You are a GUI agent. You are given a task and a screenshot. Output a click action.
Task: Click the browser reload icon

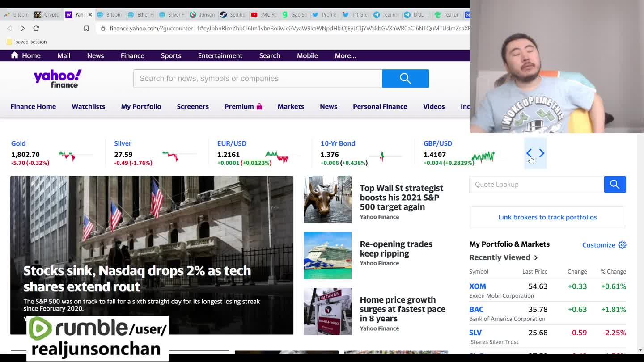pyautogui.click(x=36, y=28)
